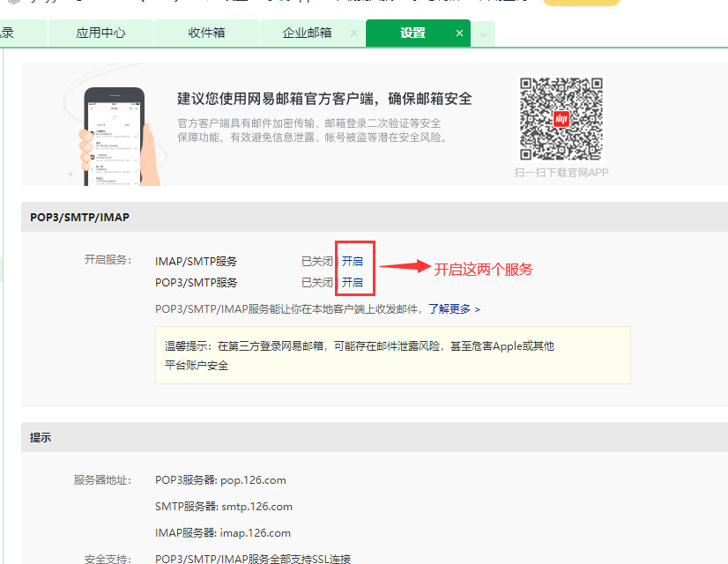Click the 已关闭 status of IMAP/SMTP服务
Viewport: 728px width, 564px height.
pos(317,262)
